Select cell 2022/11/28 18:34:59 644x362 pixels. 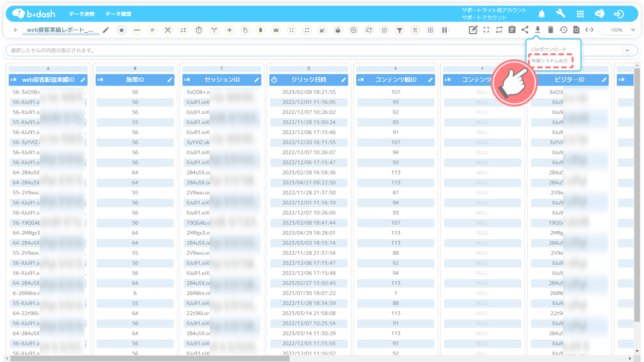click(x=309, y=303)
